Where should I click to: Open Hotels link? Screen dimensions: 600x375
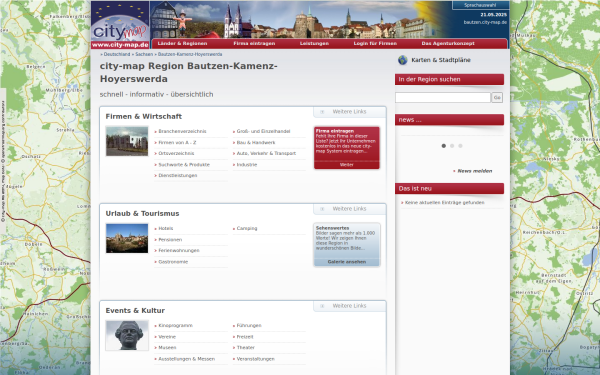166,228
